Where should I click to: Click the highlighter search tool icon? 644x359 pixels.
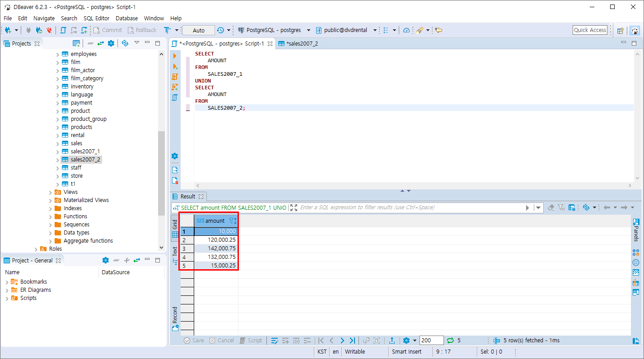(x=420, y=30)
